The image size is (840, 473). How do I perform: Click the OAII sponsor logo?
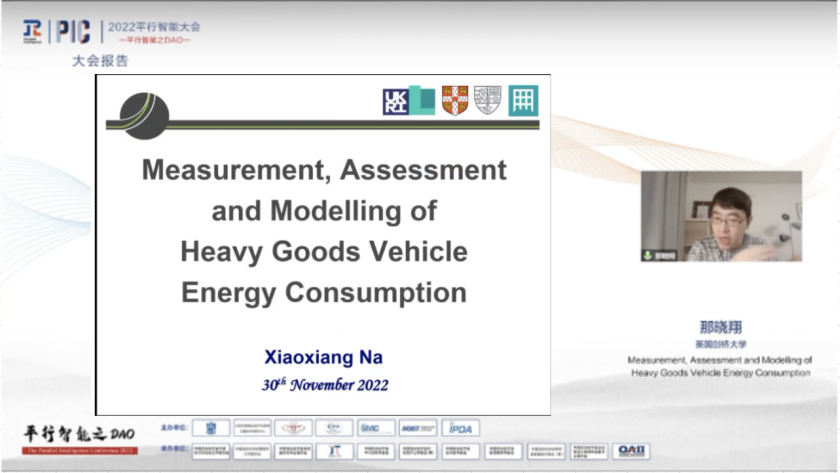click(631, 451)
